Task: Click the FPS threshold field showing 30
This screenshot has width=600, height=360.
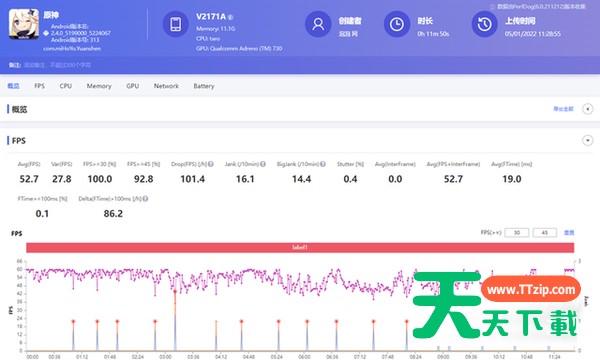Action: tap(517, 233)
